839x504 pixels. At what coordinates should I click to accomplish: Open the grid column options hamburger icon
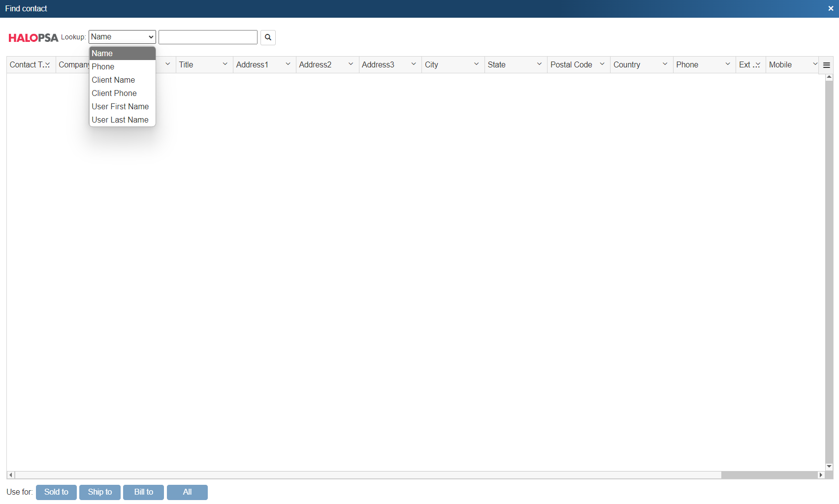(827, 64)
